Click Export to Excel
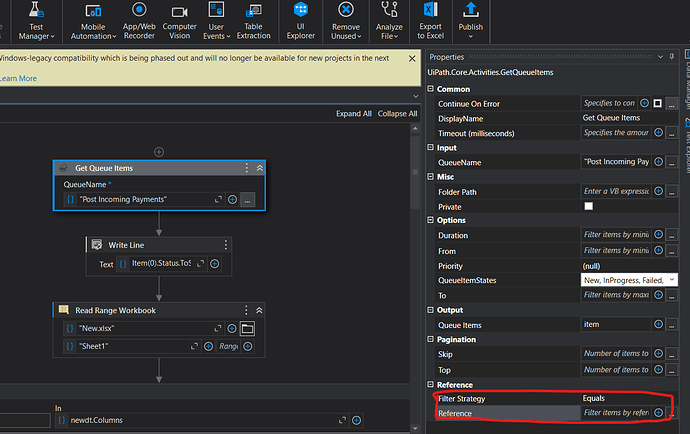This screenshot has height=434, width=690. 430,21
